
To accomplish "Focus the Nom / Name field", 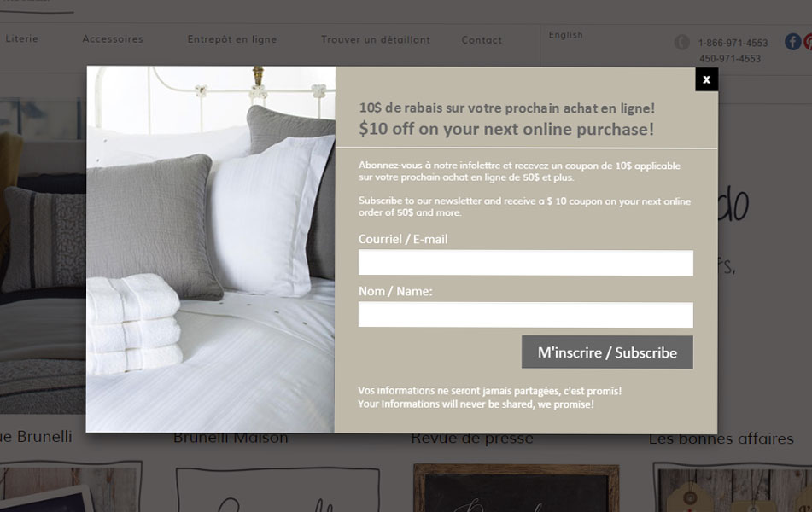I will click(526, 315).
